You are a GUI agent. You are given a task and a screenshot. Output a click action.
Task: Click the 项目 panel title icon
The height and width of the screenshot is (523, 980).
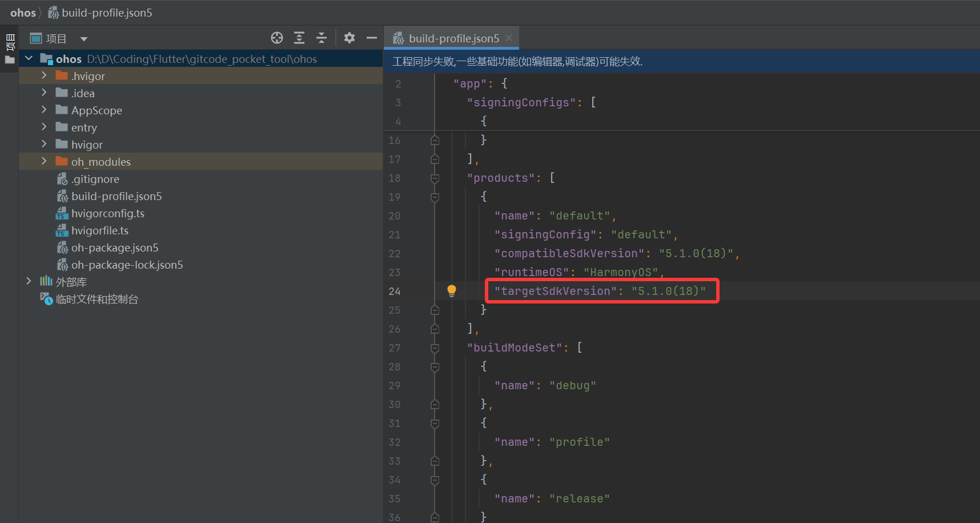[36, 38]
